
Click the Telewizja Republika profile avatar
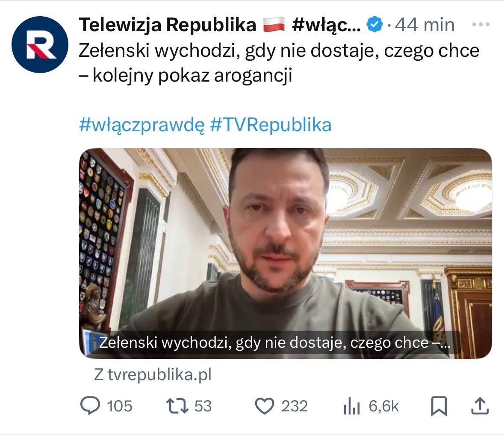tap(40, 45)
